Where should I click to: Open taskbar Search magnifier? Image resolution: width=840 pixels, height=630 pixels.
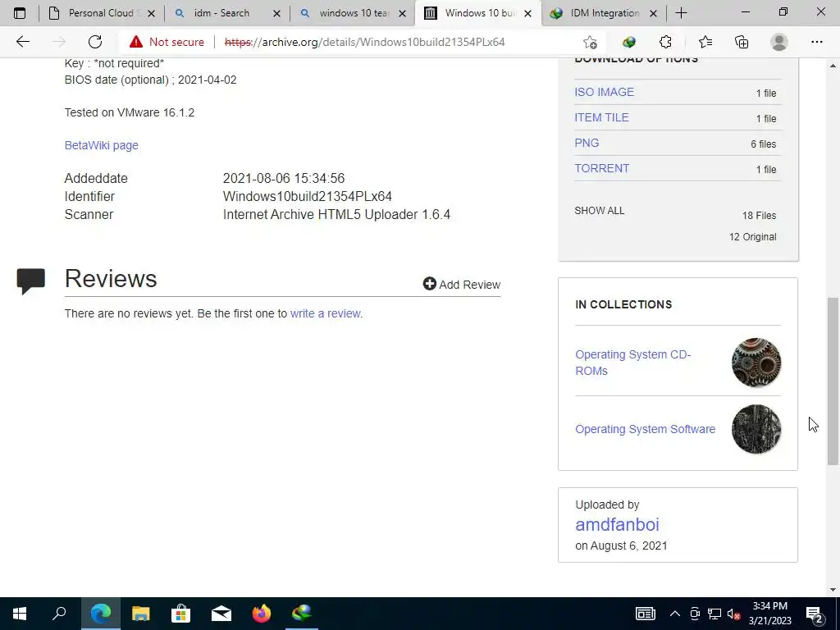coord(59,614)
